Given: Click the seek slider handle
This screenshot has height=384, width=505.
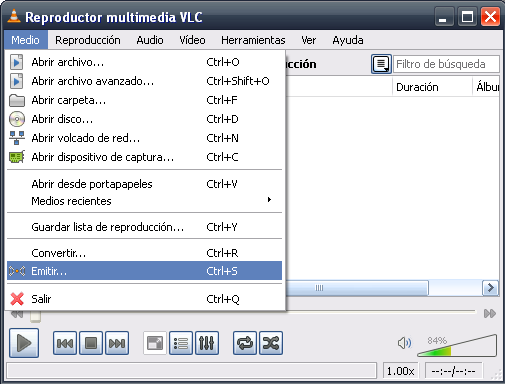Looking at the screenshot, I should [x=35, y=316].
